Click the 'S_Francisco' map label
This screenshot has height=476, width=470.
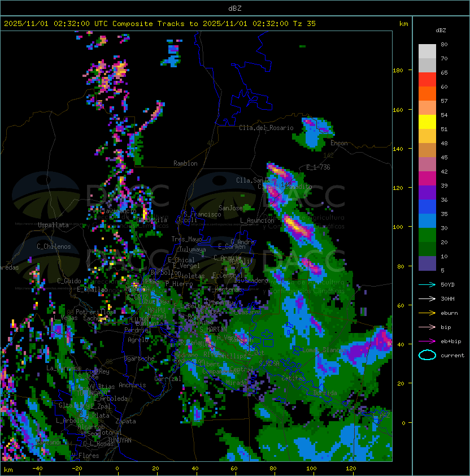tap(202, 214)
